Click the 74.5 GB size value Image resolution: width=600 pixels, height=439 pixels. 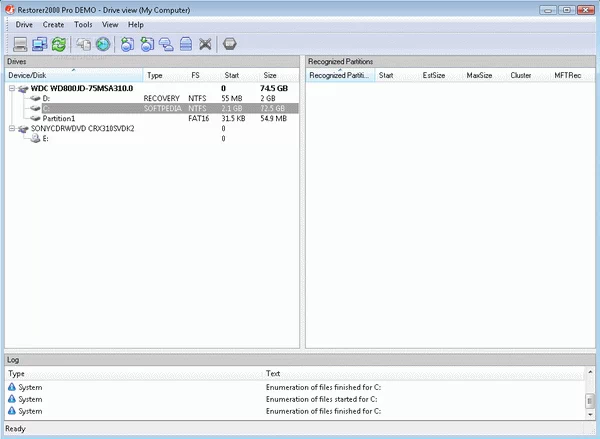click(x=274, y=88)
